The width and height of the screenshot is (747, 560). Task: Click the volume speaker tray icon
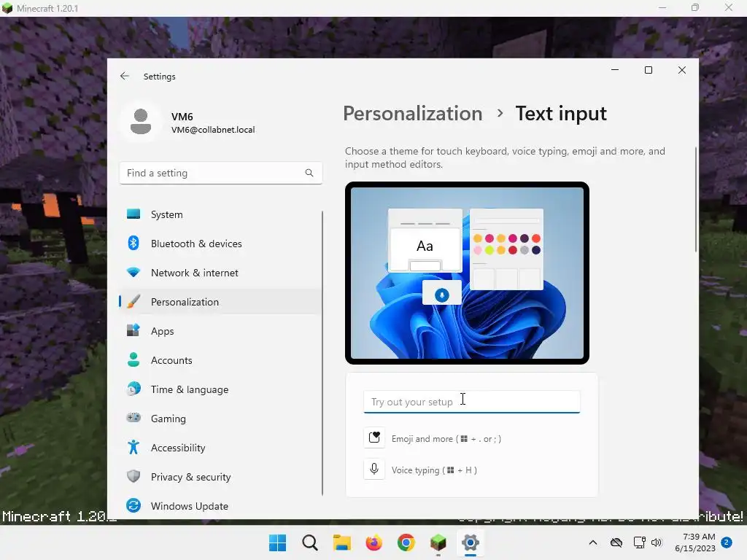tap(657, 542)
